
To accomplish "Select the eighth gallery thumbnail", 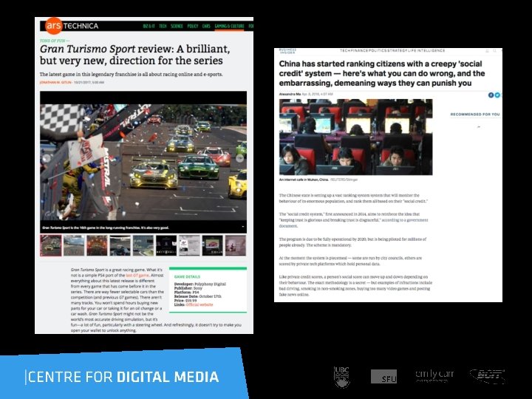I will (212, 245).
